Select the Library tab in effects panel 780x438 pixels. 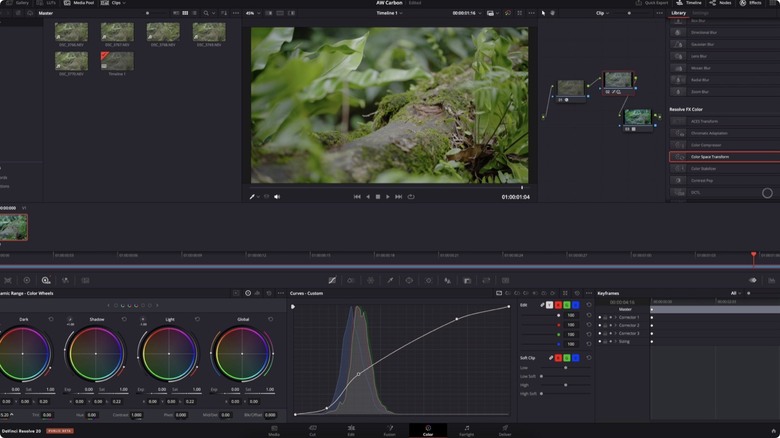(x=678, y=13)
